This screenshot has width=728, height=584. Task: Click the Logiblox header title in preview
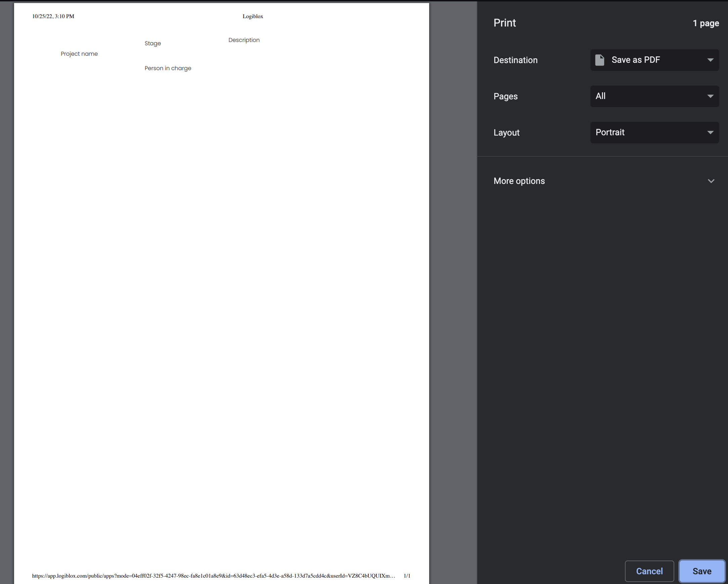253,16
